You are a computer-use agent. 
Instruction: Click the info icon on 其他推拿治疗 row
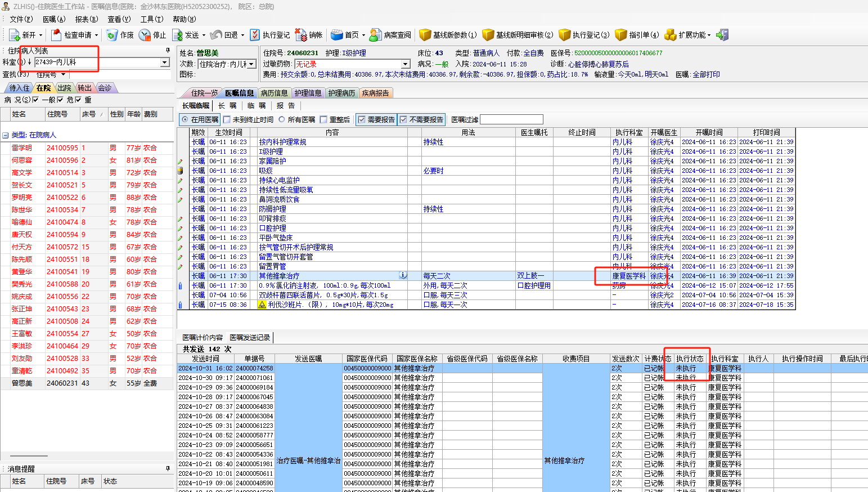pyautogui.click(x=403, y=275)
